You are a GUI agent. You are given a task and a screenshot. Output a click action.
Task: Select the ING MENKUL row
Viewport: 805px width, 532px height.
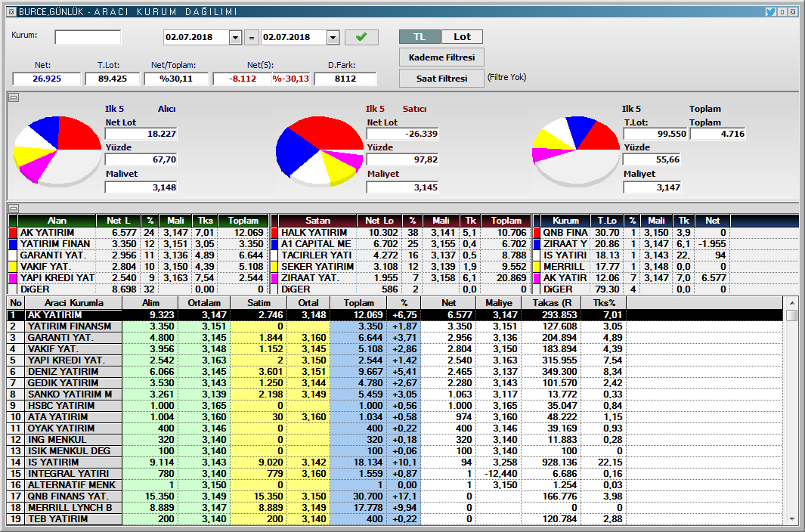395,439
